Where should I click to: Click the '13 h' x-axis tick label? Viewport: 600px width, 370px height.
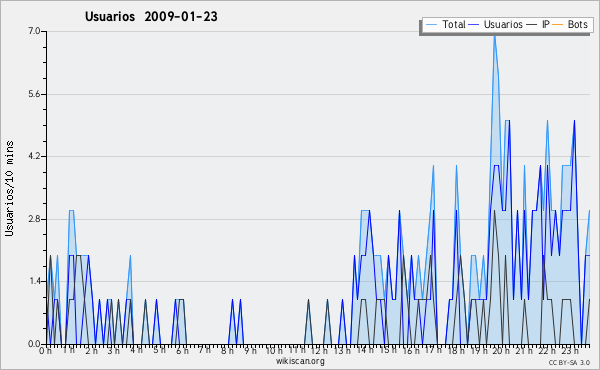pyautogui.click(x=342, y=350)
